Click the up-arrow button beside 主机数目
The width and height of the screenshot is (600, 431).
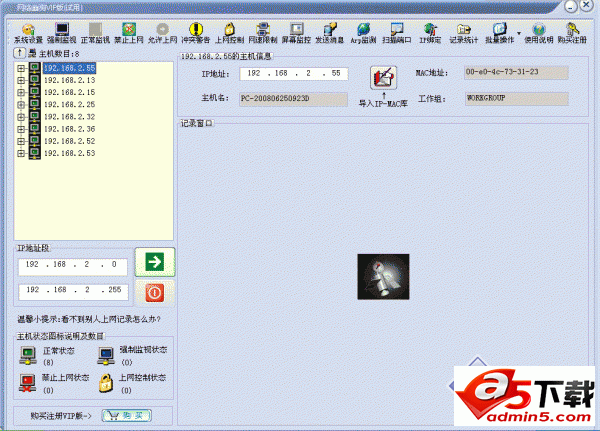pos(19,53)
